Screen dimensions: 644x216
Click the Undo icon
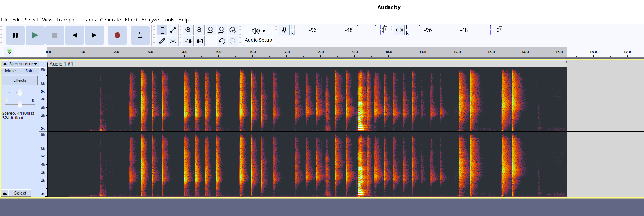(x=221, y=41)
